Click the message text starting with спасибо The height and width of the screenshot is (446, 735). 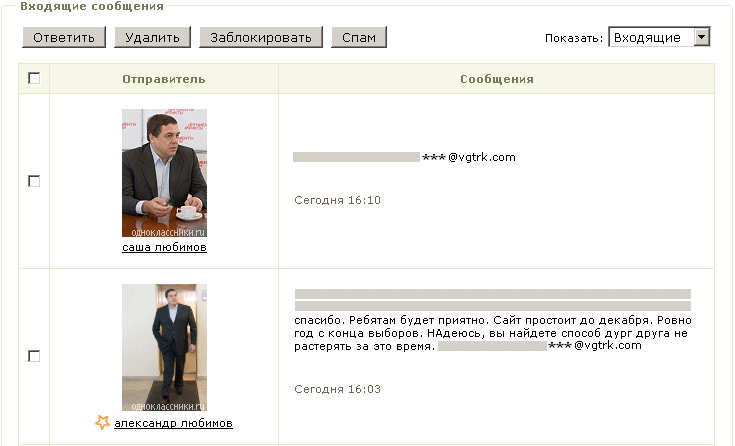coord(493,333)
